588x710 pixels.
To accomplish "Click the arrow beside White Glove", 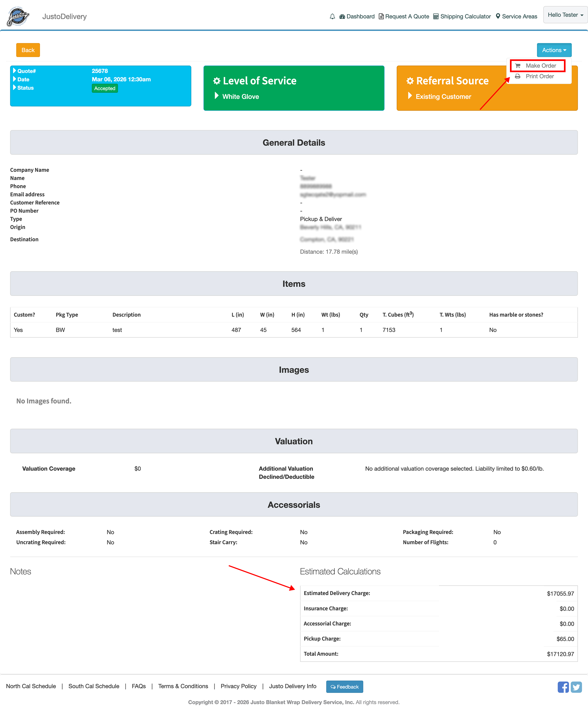I will tap(216, 96).
